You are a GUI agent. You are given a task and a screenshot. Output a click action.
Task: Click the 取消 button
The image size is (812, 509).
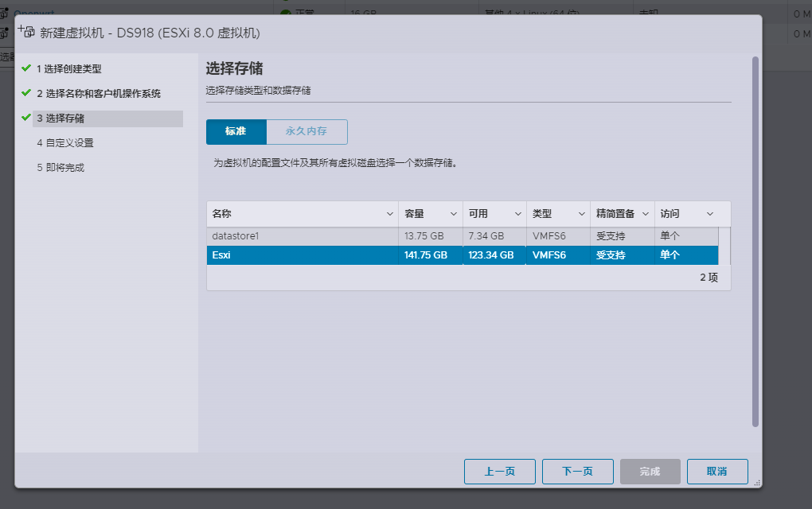(716, 472)
